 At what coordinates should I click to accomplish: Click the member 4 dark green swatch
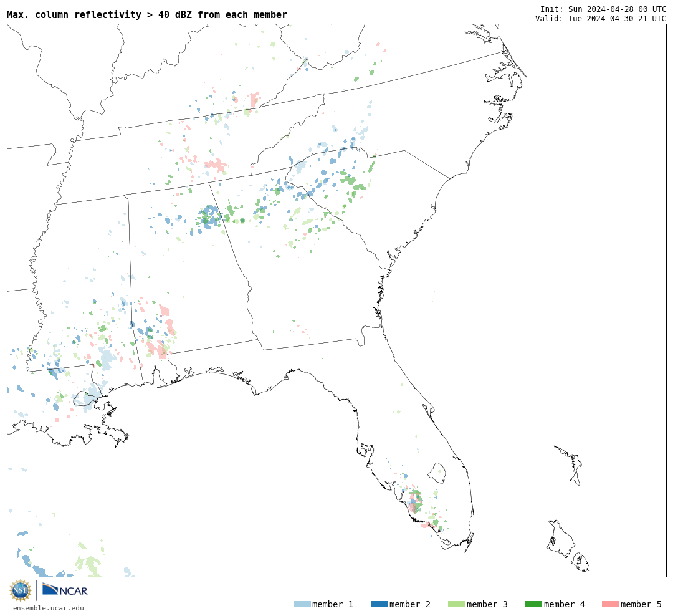tap(533, 604)
